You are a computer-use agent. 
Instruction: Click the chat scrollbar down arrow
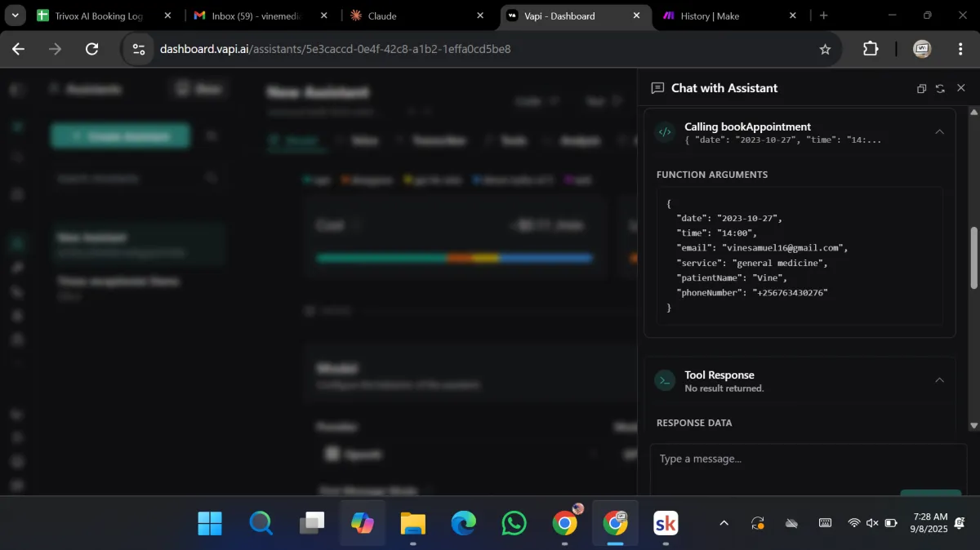pyautogui.click(x=973, y=425)
